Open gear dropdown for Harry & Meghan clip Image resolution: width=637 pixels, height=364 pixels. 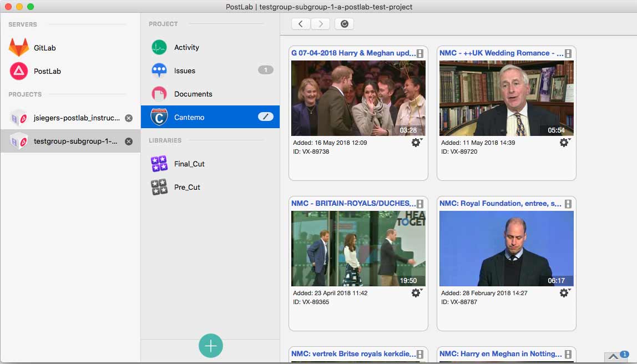(x=416, y=142)
